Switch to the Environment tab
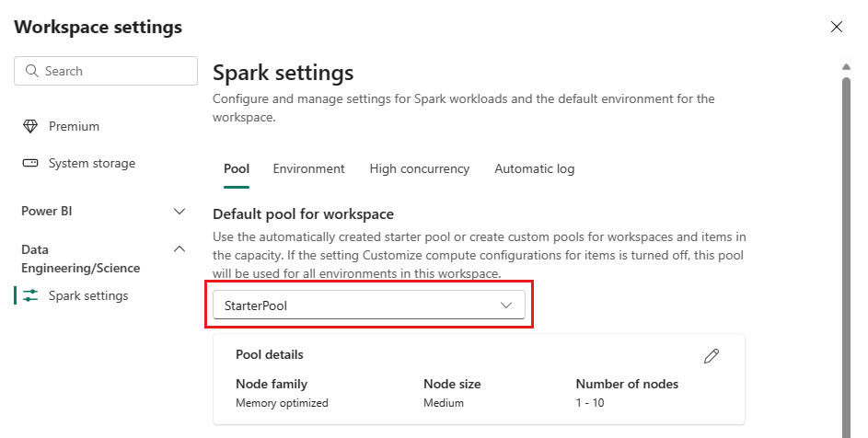 [x=309, y=169]
